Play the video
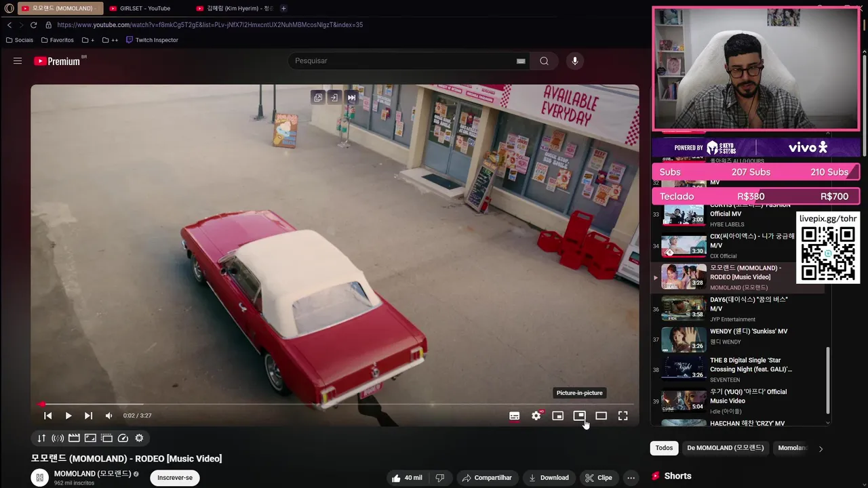 point(68,415)
